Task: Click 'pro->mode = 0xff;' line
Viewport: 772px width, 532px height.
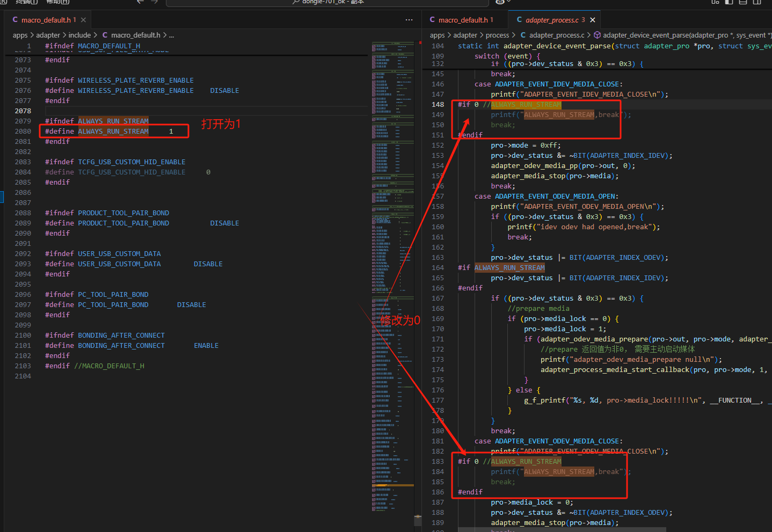Action: click(x=526, y=145)
